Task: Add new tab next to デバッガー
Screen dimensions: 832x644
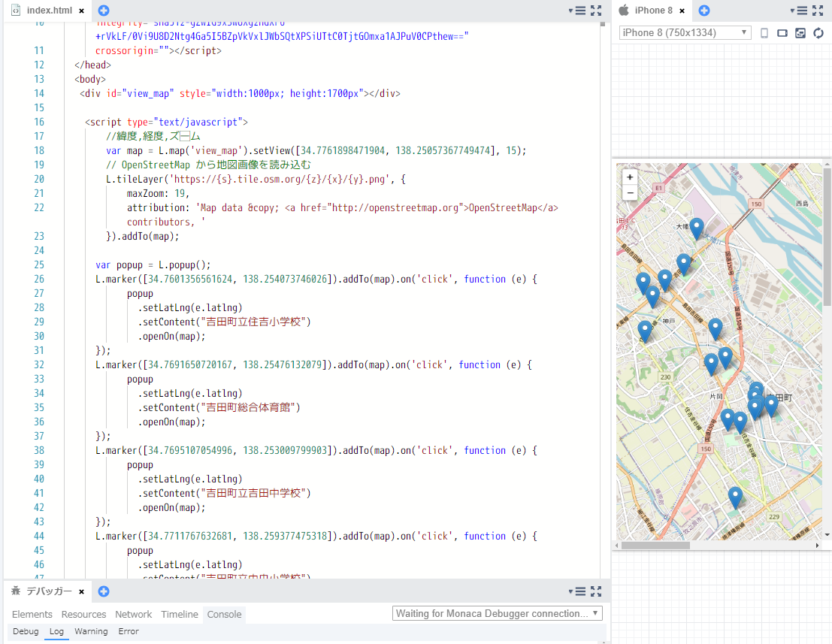Action: pos(104,591)
